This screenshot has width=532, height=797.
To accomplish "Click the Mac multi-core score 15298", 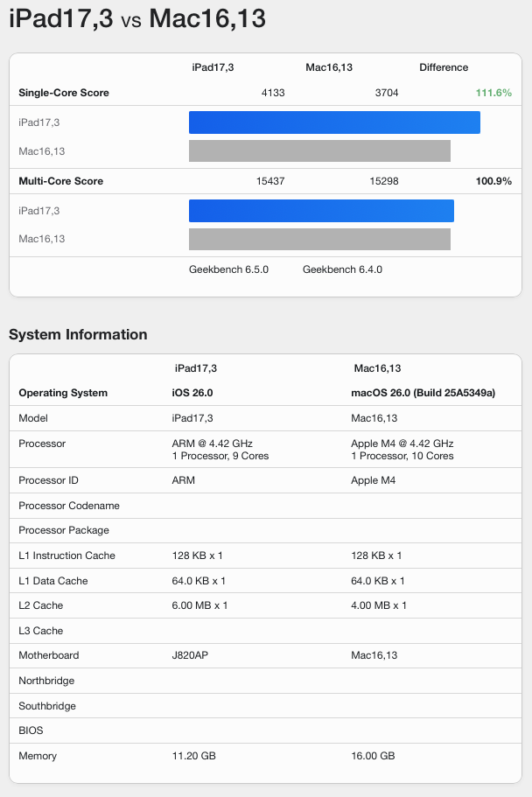I will 384,181.
